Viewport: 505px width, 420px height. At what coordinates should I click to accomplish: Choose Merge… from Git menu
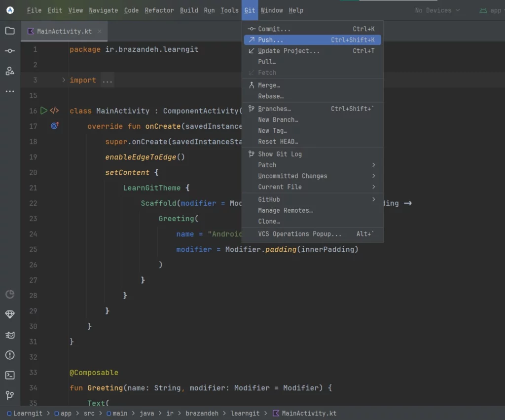[312, 85]
